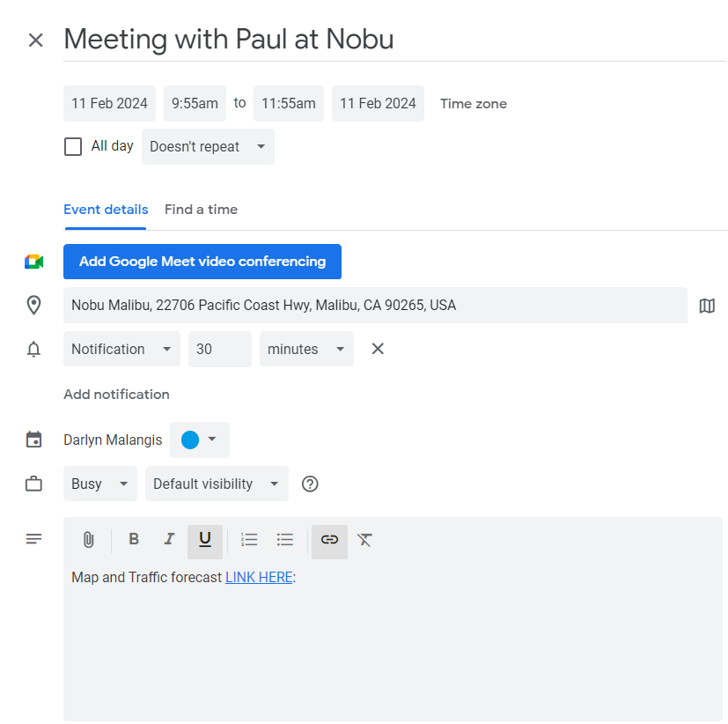Image resolution: width=728 pixels, height=724 pixels.
Task: Enable the All day checkbox
Action: click(73, 146)
